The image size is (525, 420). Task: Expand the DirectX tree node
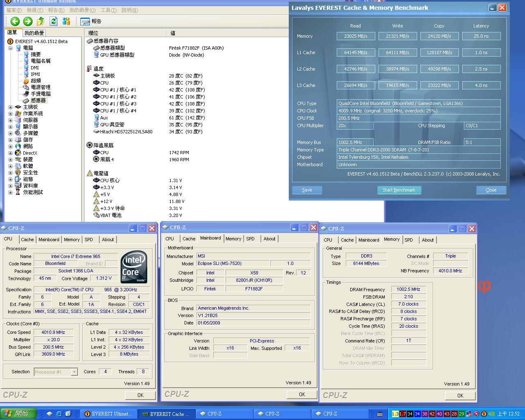coord(11,153)
